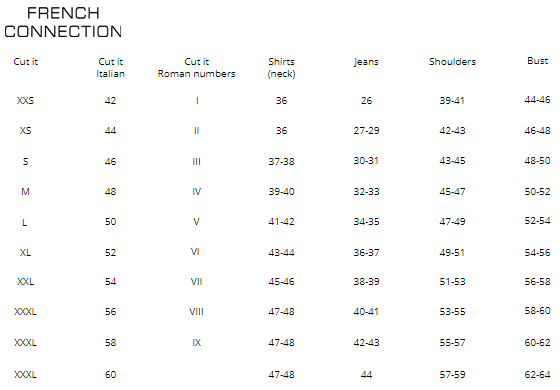Select the M size cell
This screenshot has height=390, width=560.
click(25, 192)
